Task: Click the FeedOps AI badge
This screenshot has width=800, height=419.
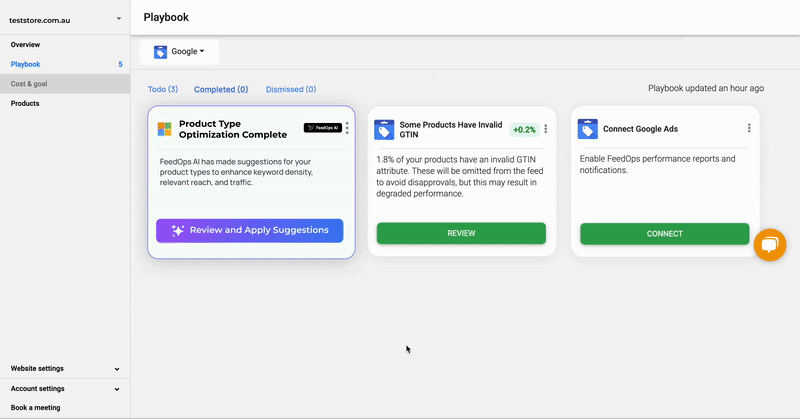Action: 322,128
